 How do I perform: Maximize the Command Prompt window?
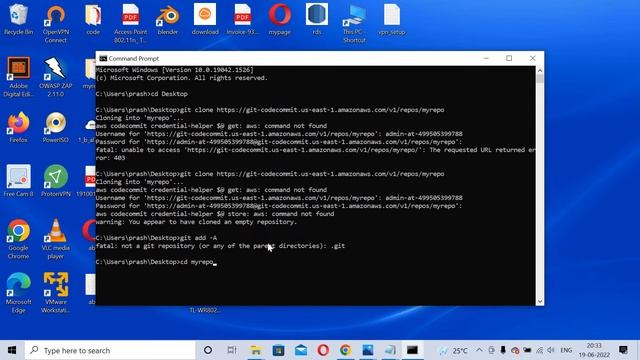pyautogui.click(x=509, y=58)
